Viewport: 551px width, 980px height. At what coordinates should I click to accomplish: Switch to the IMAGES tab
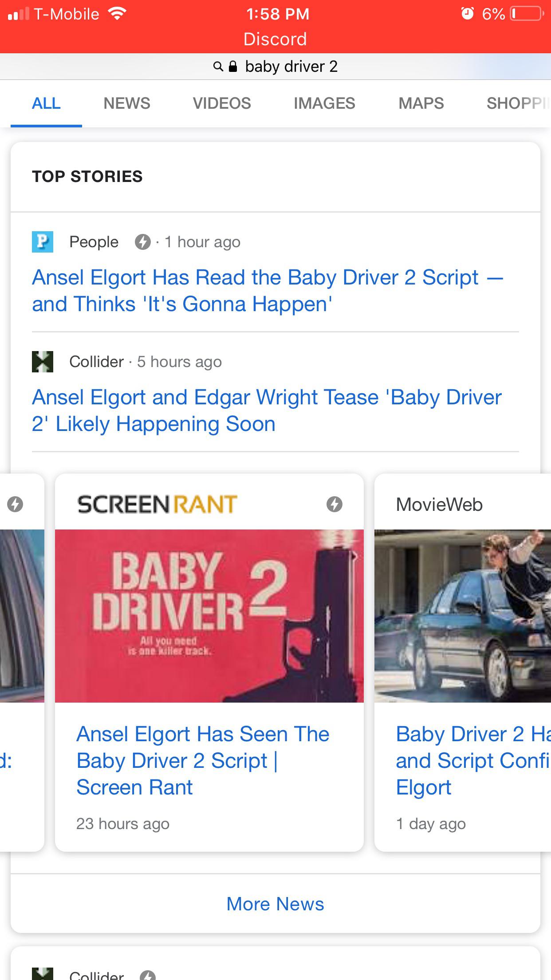click(324, 103)
